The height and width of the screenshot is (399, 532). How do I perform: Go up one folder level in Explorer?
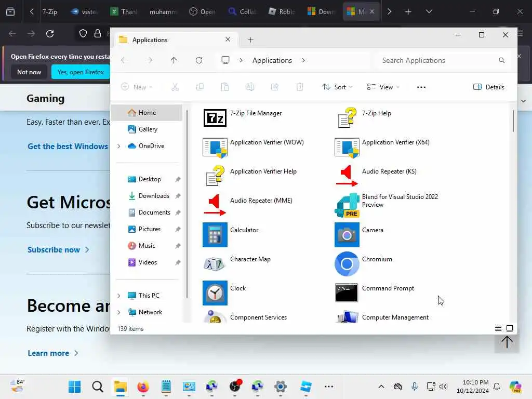click(174, 60)
